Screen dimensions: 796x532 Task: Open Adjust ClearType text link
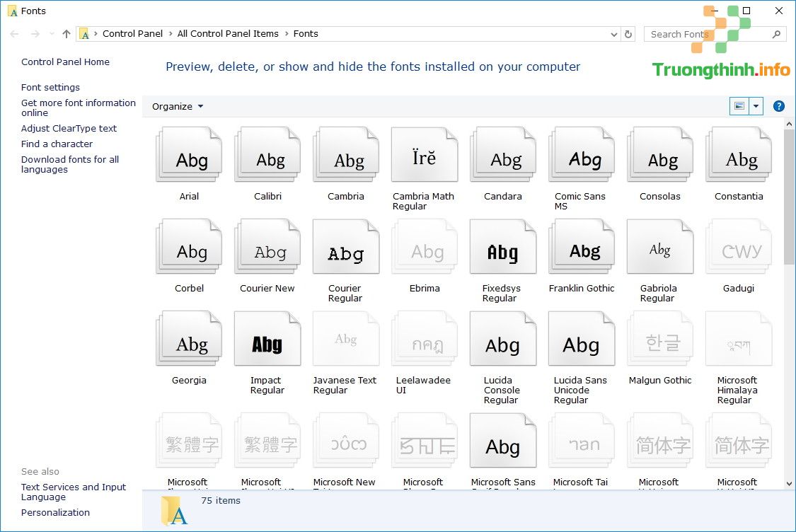(69, 129)
